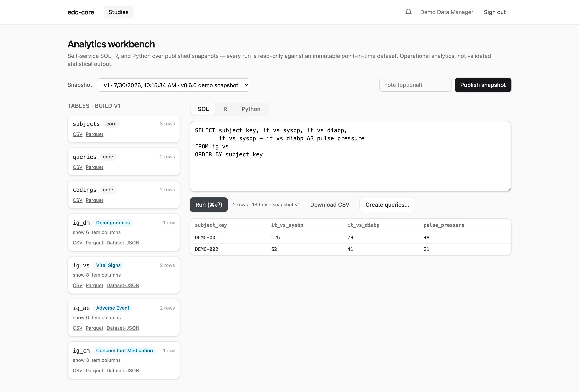Download ig_cm as CSV
579x392 pixels.
click(77, 370)
